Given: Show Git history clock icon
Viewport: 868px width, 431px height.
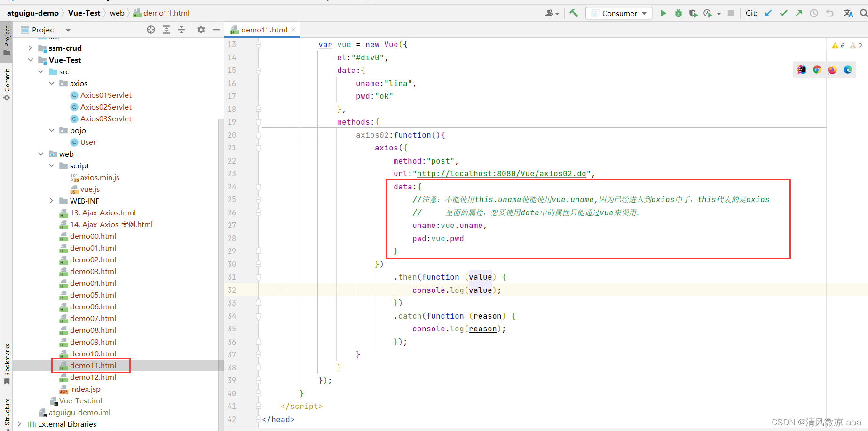Looking at the screenshot, I should coord(814,13).
